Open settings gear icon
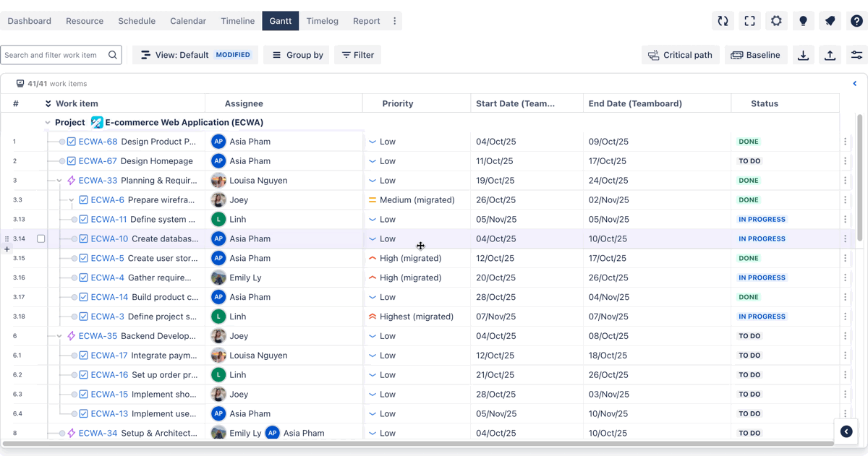The image size is (868, 456). pyautogui.click(x=776, y=21)
